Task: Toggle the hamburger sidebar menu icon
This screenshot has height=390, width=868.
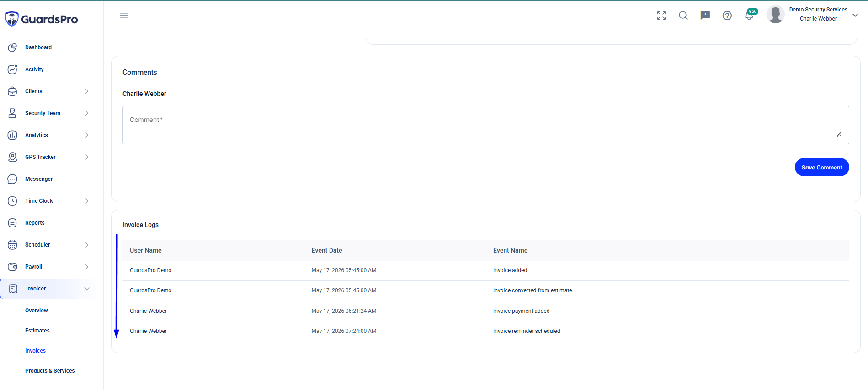Action: pos(124,16)
